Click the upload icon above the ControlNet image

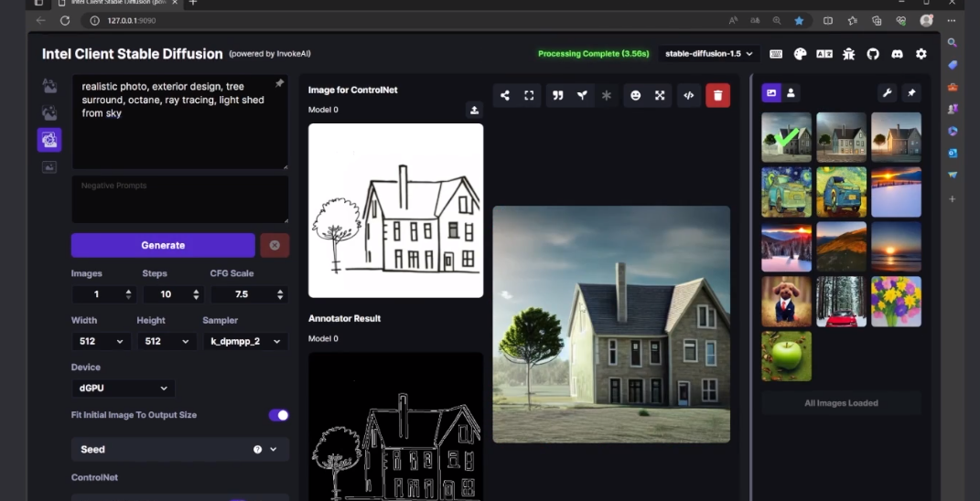click(x=474, y=110)
